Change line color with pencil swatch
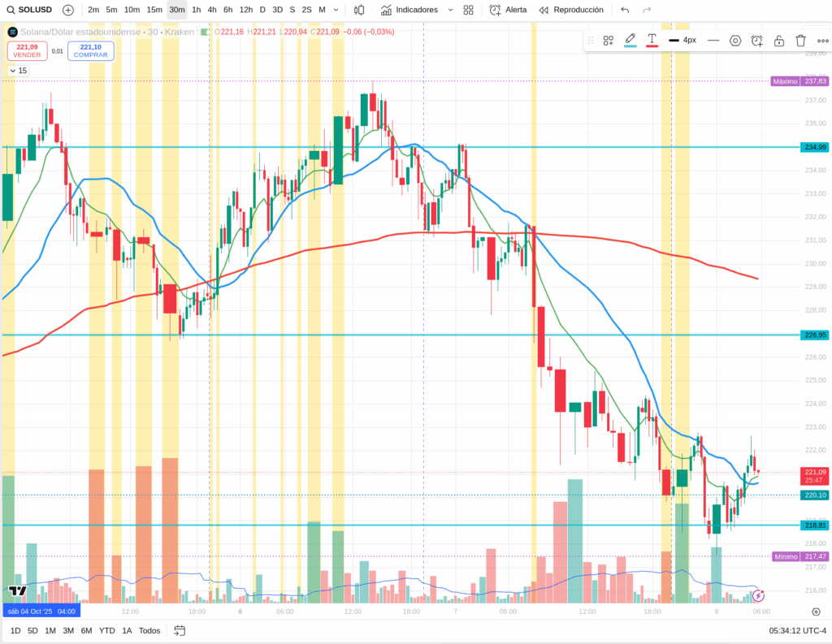 630,40
